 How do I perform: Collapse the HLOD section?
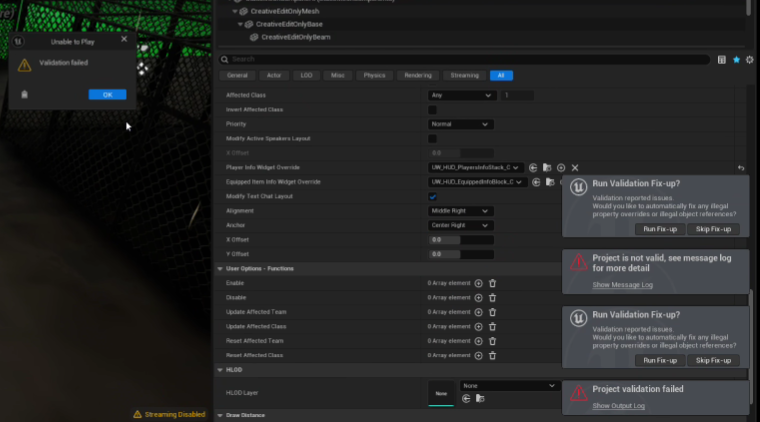pyautogui.click(x=220, y=370)
